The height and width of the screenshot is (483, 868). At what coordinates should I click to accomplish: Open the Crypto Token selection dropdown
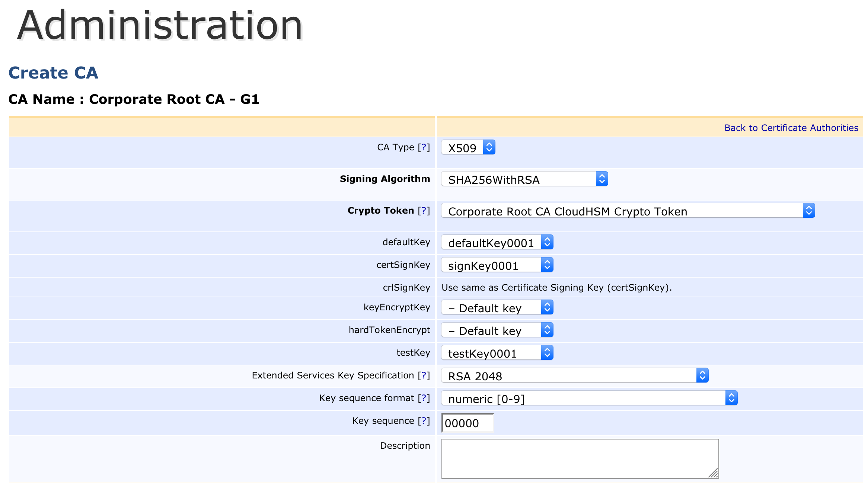(x=628, y=211)
